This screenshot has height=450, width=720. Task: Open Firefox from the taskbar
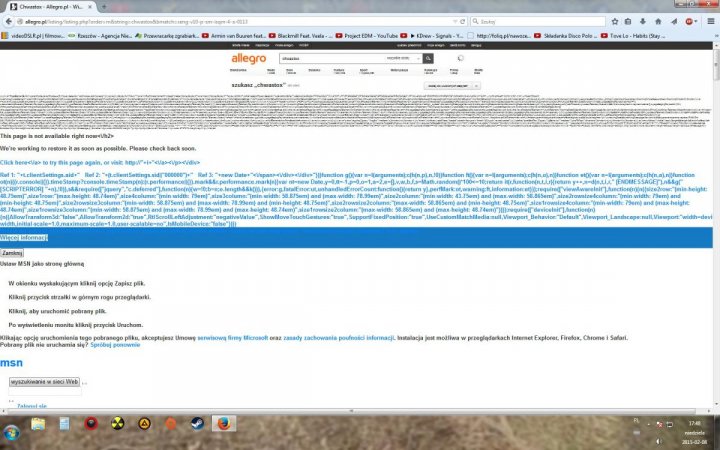pos(225,423)
